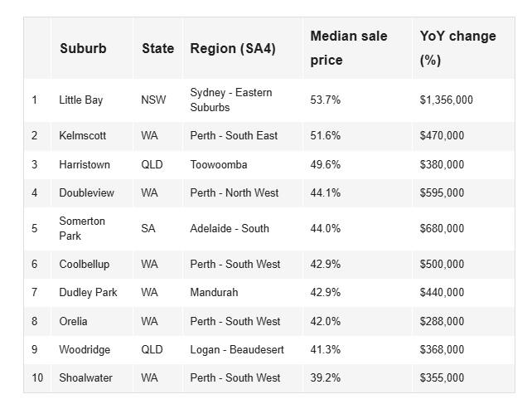532x404 pixels.
Task: Select the Woodridge suburb cell
Action: [x=85, y=349]
